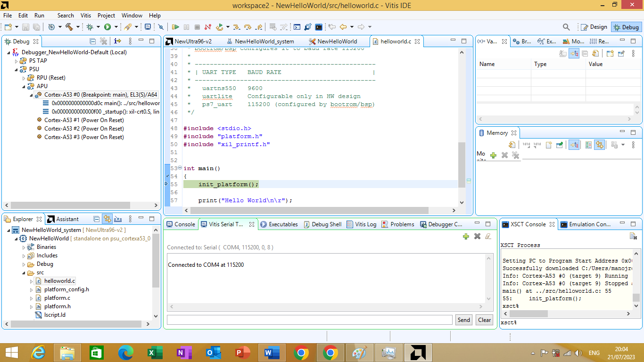Click the Step Over toolbar icon

pos(248,27)
